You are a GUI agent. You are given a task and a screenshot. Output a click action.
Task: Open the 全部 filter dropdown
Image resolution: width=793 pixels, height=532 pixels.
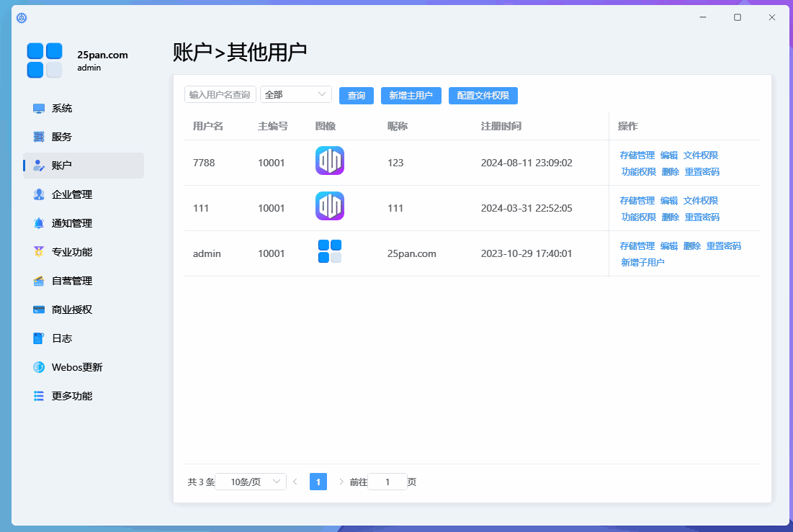tap(295, 95)
